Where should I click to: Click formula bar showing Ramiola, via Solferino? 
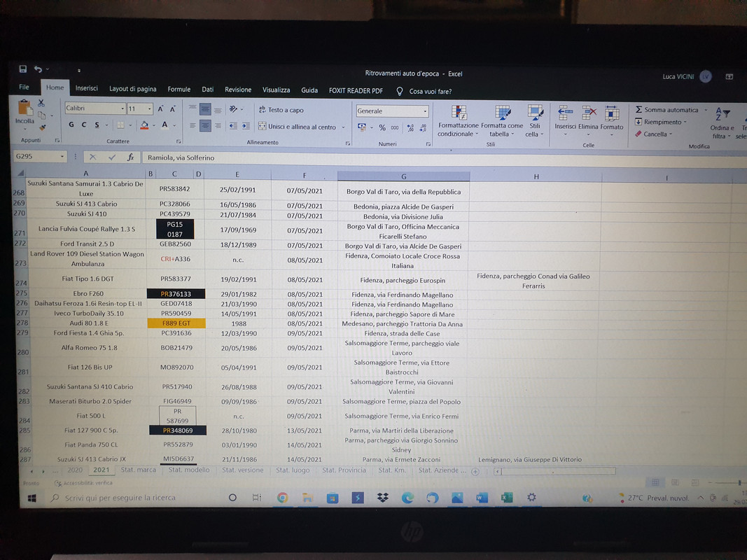pyautogui.click(x=443, y=158)
